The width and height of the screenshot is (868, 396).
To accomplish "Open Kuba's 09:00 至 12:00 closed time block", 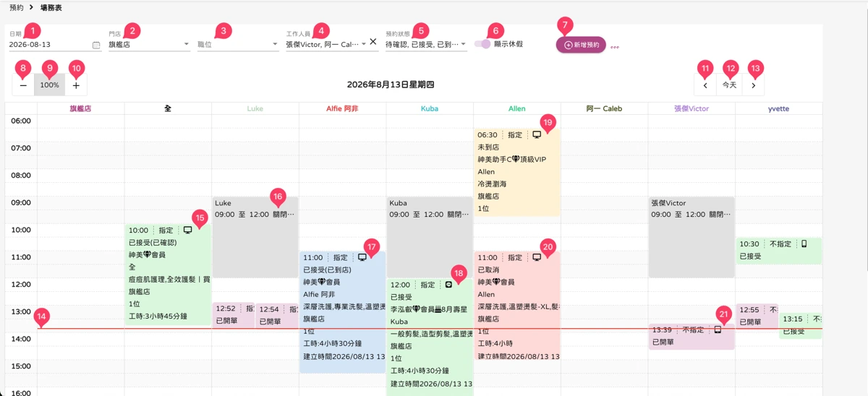I will pos(430,237).
